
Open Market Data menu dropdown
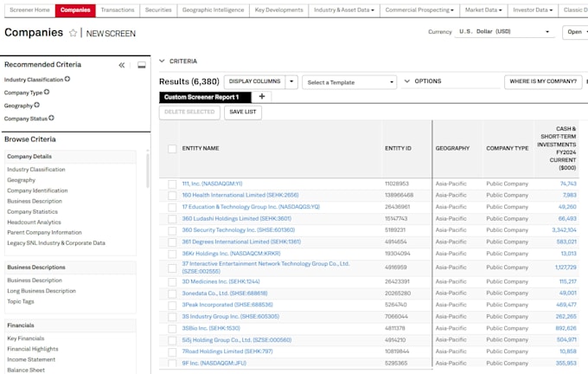click(483, 10)
